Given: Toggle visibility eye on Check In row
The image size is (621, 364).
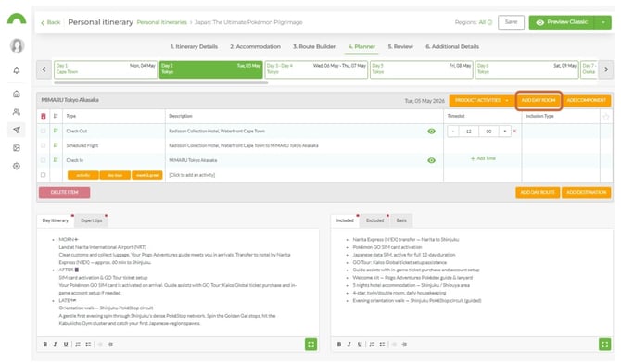Looking at the screenshot, I should coord(431,160).
